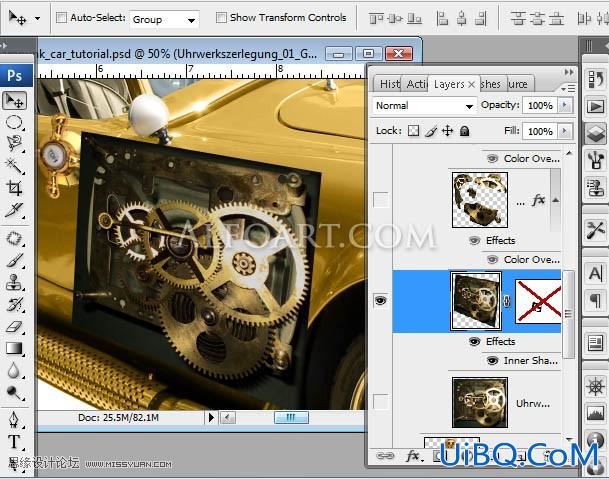Select the Elliptical Marquee tool
Image resolution: width=609 pixels, height=479 pixels.
(x=14, y=122)
